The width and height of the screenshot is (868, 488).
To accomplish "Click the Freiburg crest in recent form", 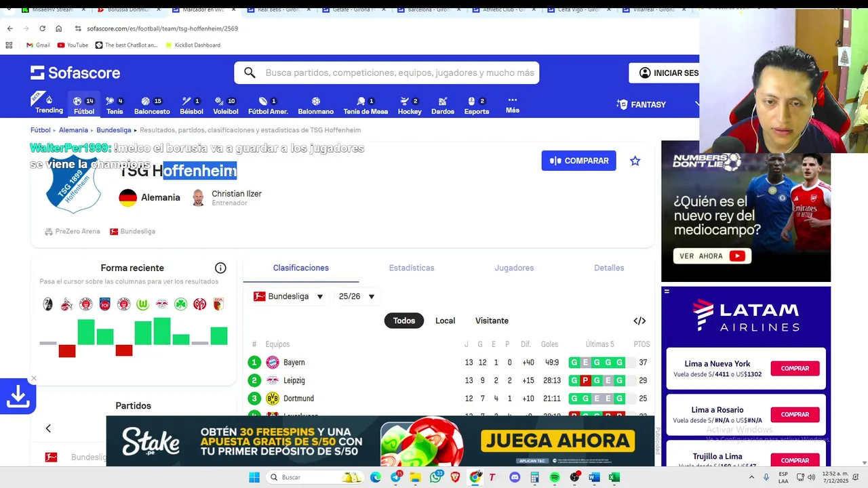I will click(x=47, y=304).
